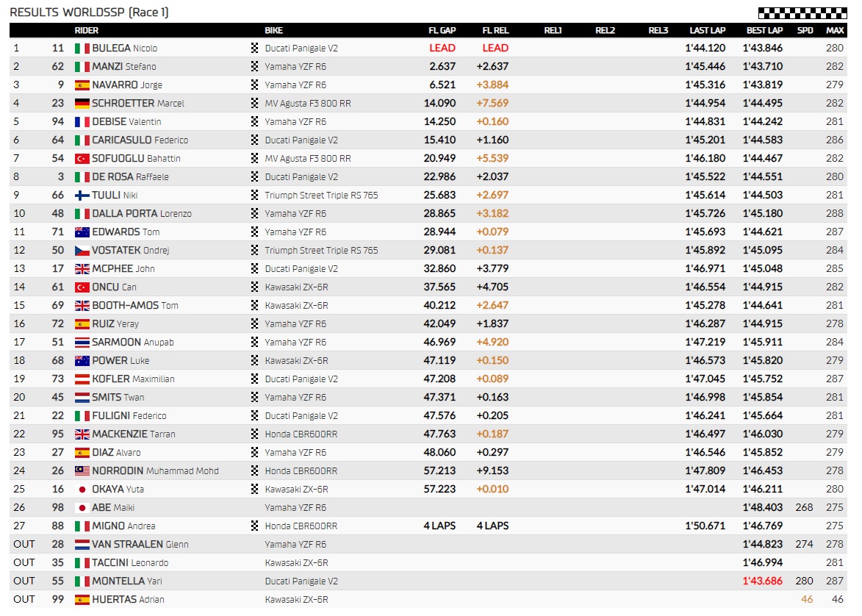Click the German flag beside SCHROETTER Marcel
This screenshot has width=862, height=616.
(x=82, y=104)
